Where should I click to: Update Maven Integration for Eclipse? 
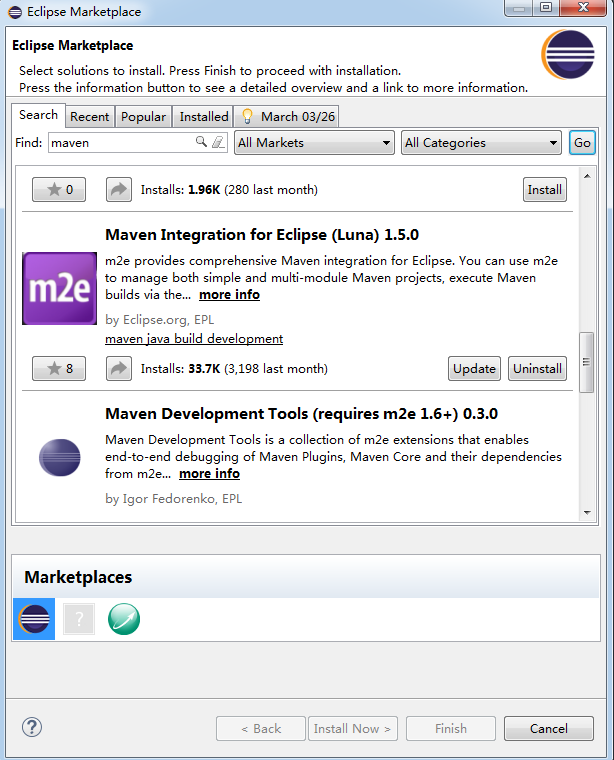[x=474, y=369]
